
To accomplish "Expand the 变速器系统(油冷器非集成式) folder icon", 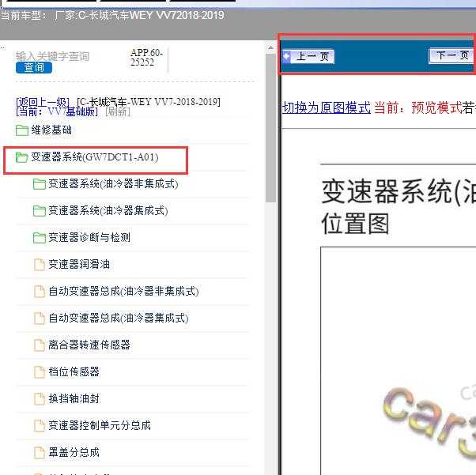I will (x=40, y=184).
